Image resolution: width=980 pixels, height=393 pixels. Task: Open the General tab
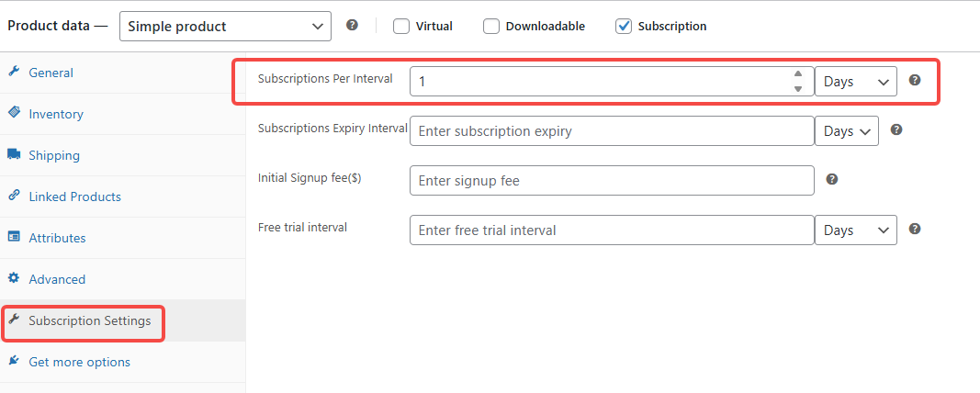tap(51, 73)
